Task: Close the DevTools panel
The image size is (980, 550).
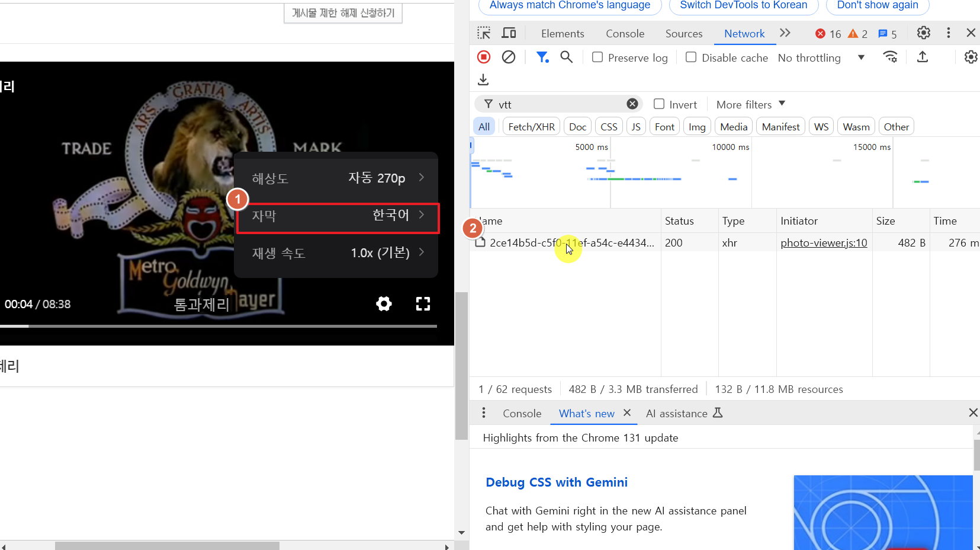Action: pos(971,33)
